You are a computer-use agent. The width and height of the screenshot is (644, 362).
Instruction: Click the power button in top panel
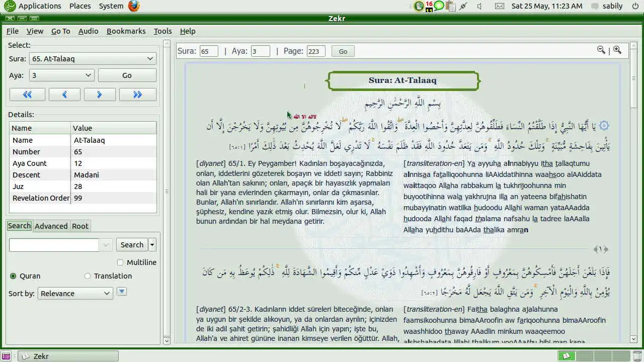[635, 6]
